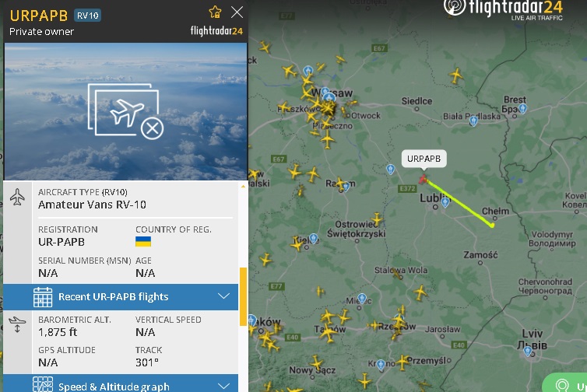Viewport: 587px width, 392px height.
Task: Select the red URPAPB aircraft on map
Action: coord(424,180)
